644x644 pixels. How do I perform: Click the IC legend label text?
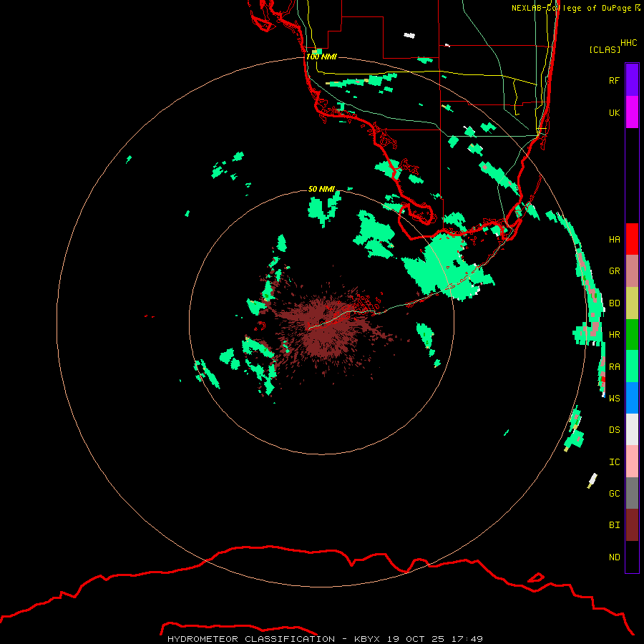(x=614, y=462)
